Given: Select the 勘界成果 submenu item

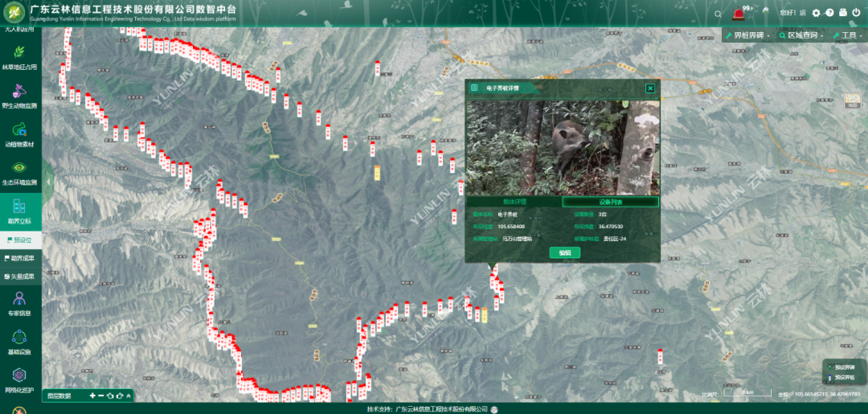Looking at the screenshot, I should pyautogui.click(x=21, y=258).
